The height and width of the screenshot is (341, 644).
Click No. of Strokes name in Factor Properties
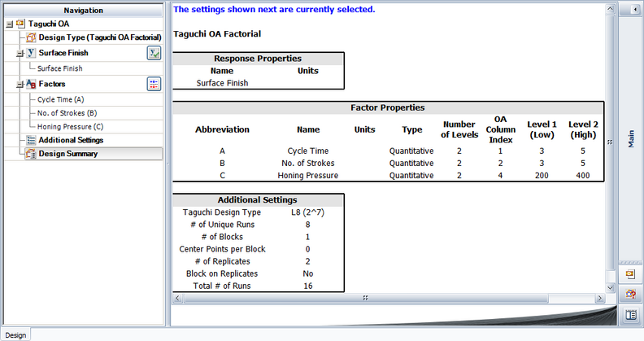(x=308, y=163)
